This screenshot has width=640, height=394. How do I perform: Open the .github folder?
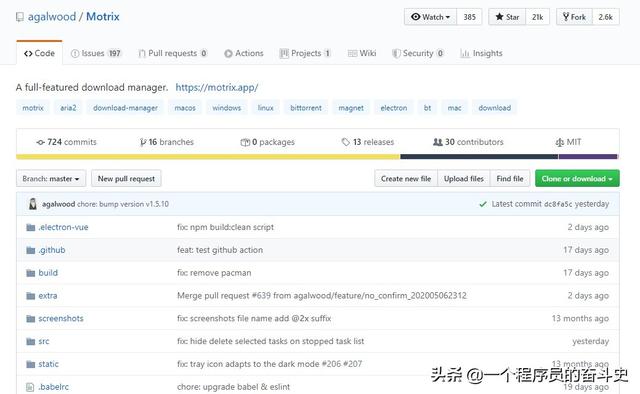(52, 250)
